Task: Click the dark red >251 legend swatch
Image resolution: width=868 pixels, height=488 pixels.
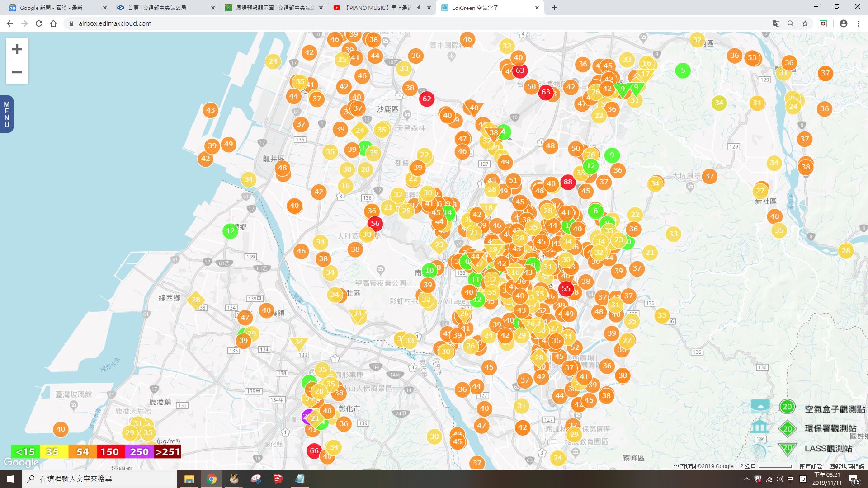Action: tap(167, 451)
